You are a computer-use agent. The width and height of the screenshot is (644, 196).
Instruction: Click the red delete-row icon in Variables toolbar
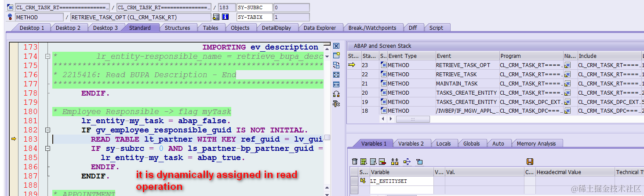click(x=382, y=162)
